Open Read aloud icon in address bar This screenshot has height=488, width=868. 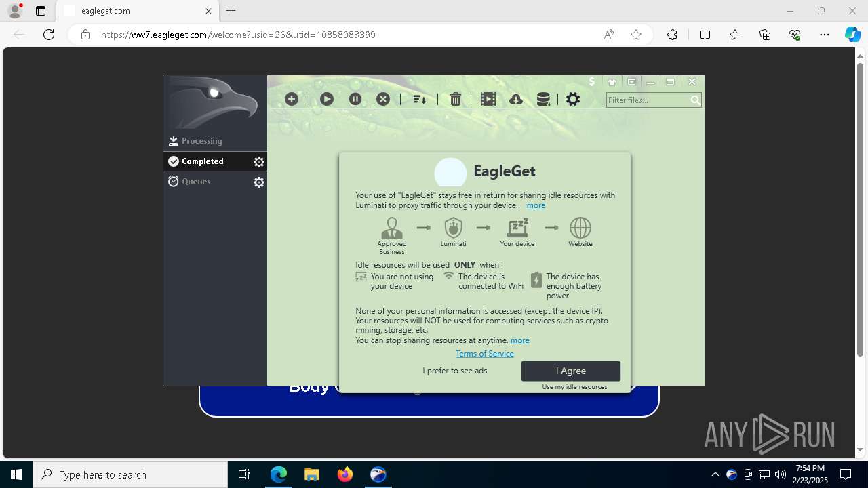click(609, 35)
